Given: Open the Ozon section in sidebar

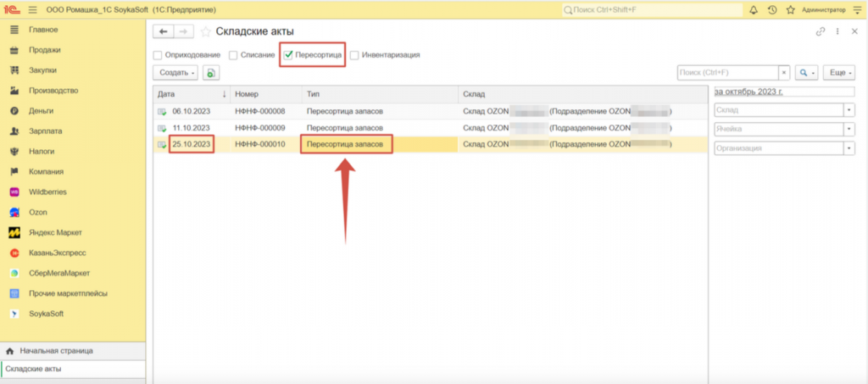Looking at the screenshot, I should pos(38,212).
